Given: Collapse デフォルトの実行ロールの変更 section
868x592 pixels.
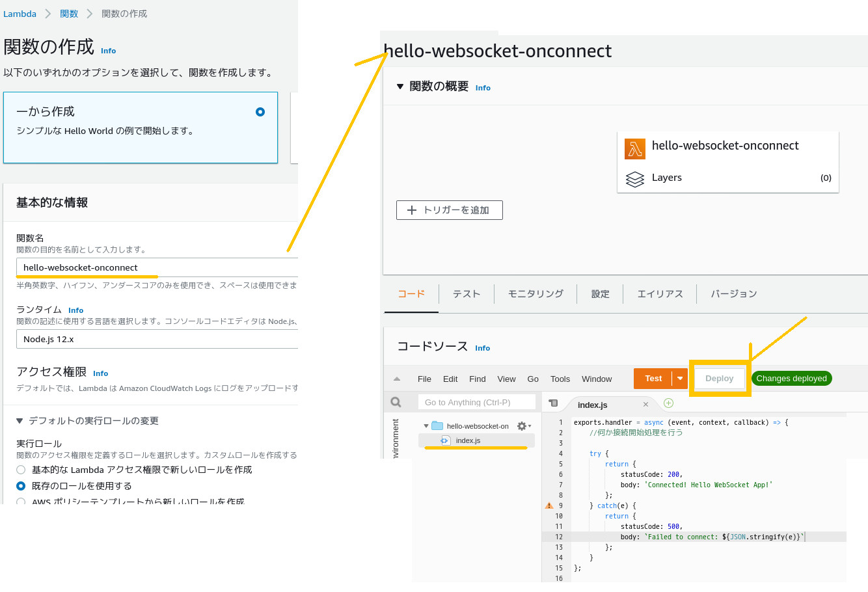Looking at the screenshot, I should click(x=20, y=421).
